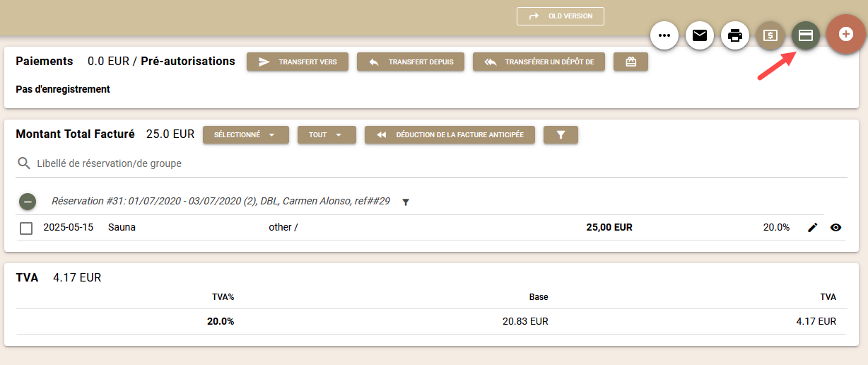Click the Old Version button
The height and width of the screenshot is (365, 868).
(561, 16)
